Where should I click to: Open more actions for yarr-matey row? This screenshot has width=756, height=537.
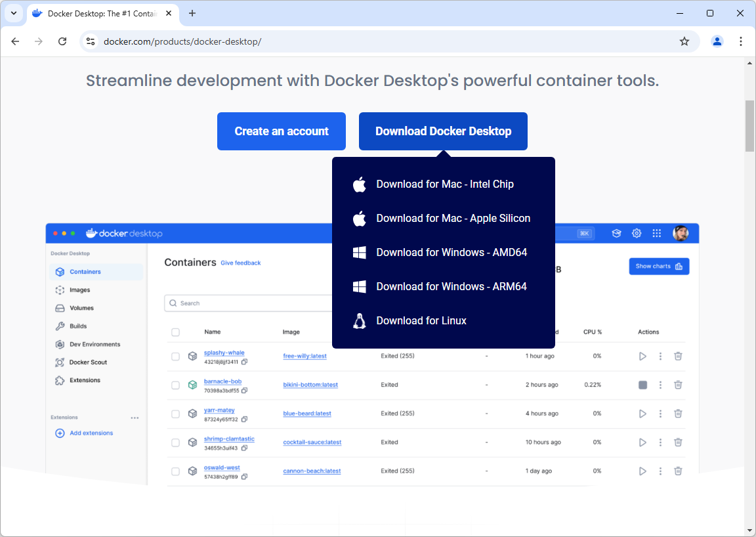660,414
